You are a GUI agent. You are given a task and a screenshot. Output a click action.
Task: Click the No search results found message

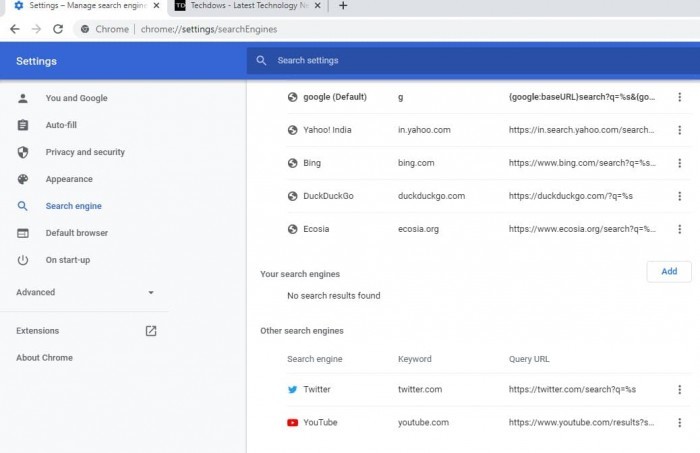[x=334, y=295]
